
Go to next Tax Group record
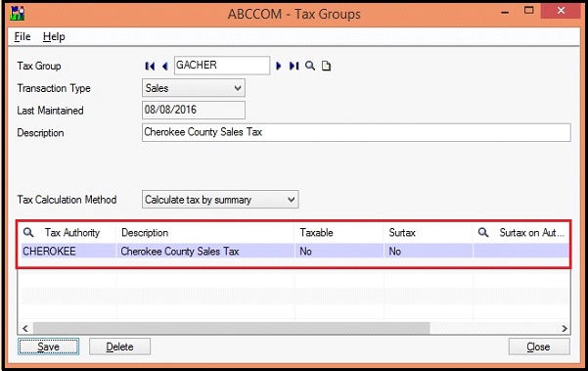pyautogui.click(x=278, y=66)
